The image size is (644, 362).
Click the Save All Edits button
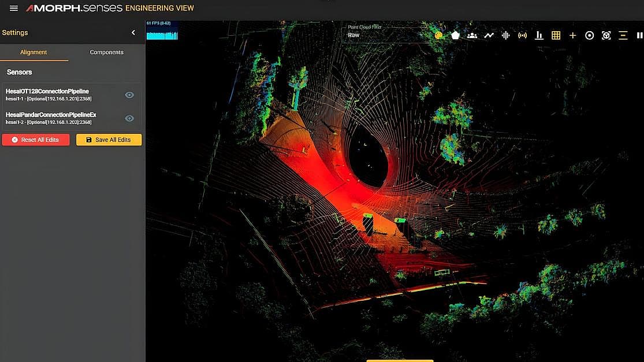(109, 140)
